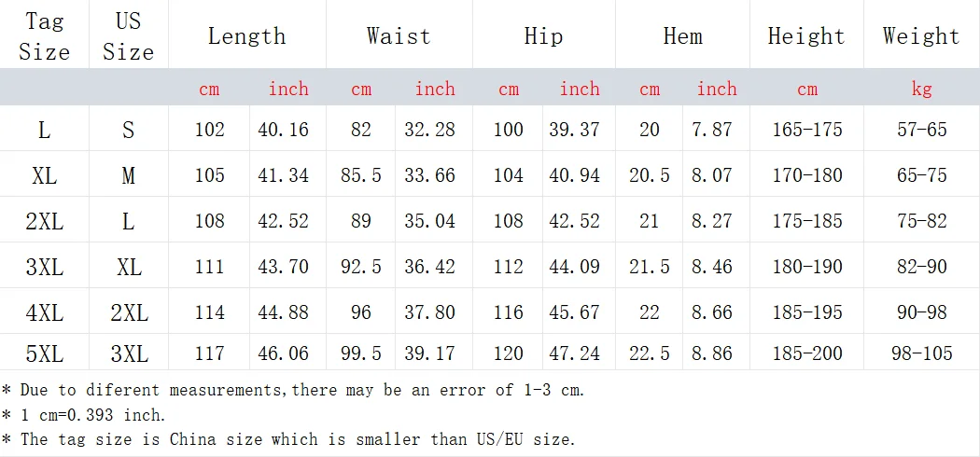The image size is (980, 457).
Task: Select the Weight column header
Action: 921,36
